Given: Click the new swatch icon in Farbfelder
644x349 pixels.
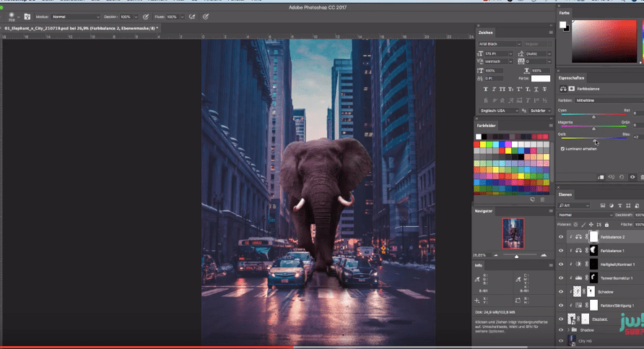Looking at the screenshot, I should pyautogui.click(x=531, y=199).
